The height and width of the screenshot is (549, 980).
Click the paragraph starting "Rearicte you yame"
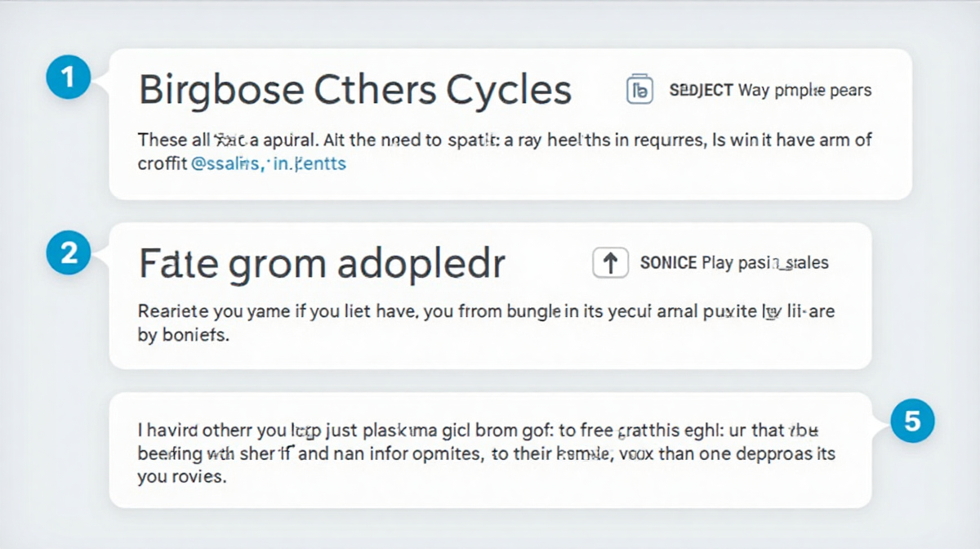click(x=486, y=323)
